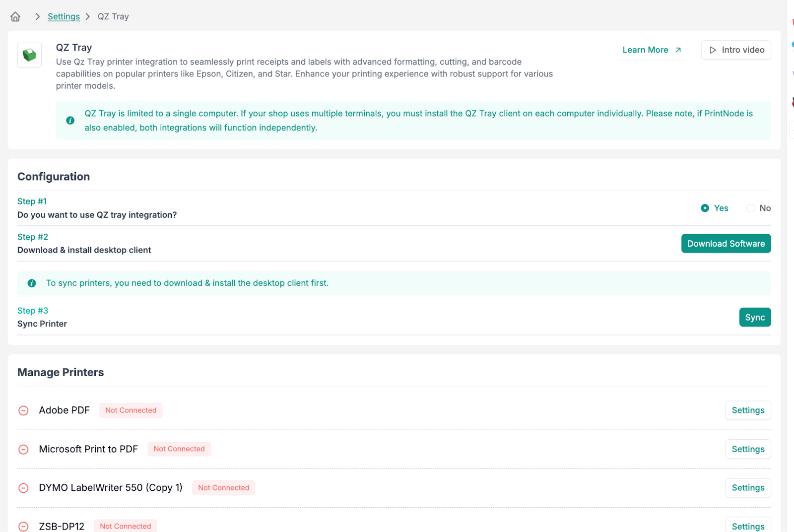
Task: Open Settings for DYMO LabelWriter 550
Action: click(x=748, y=488)
